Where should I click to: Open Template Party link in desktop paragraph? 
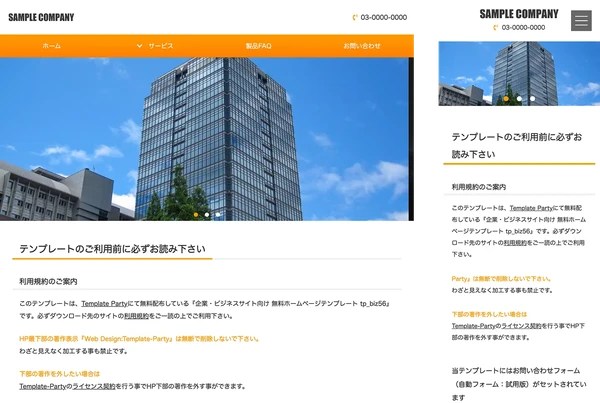tap(104, 303)
